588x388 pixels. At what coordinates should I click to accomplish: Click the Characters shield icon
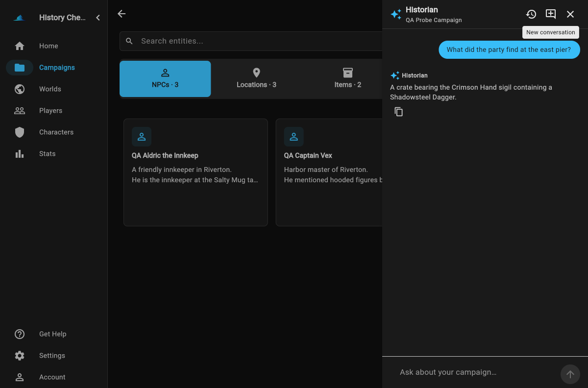tap(20, 132)
